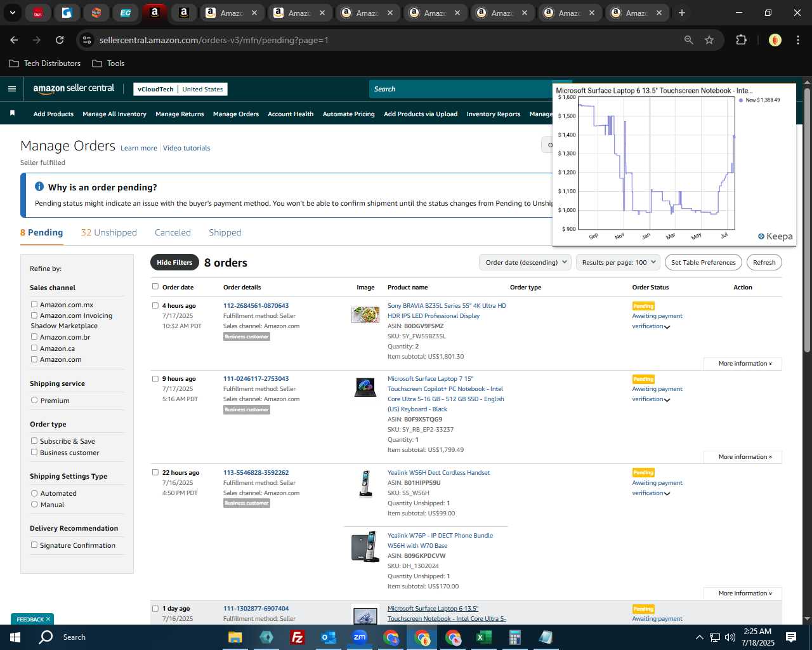Open File Explorer from the taskbar
812x650 pixels.
click(235, 637)
